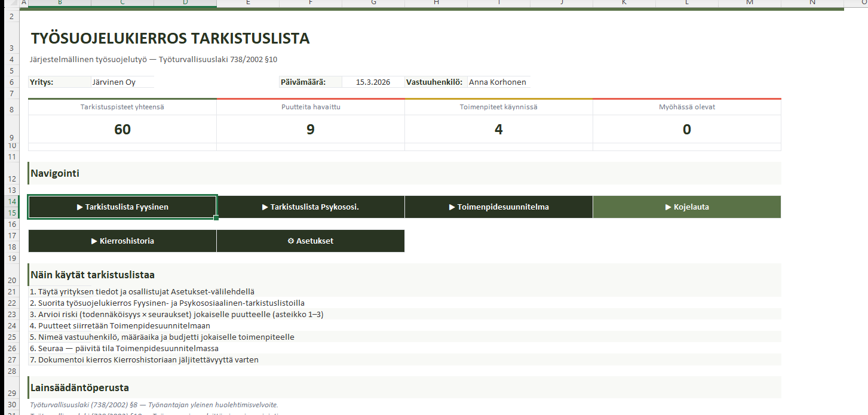Select column header B

60,3
